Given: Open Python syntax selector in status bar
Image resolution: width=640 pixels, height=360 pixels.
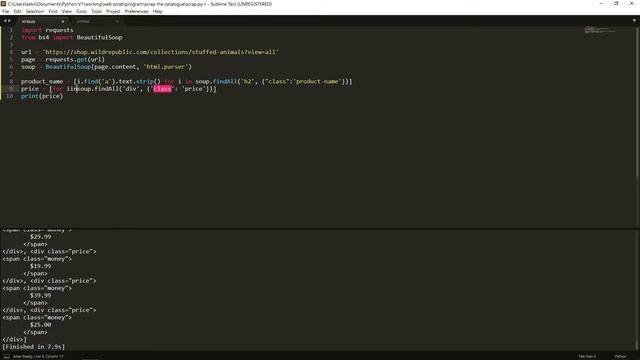Looking at the screenshot, I should 620,356.
